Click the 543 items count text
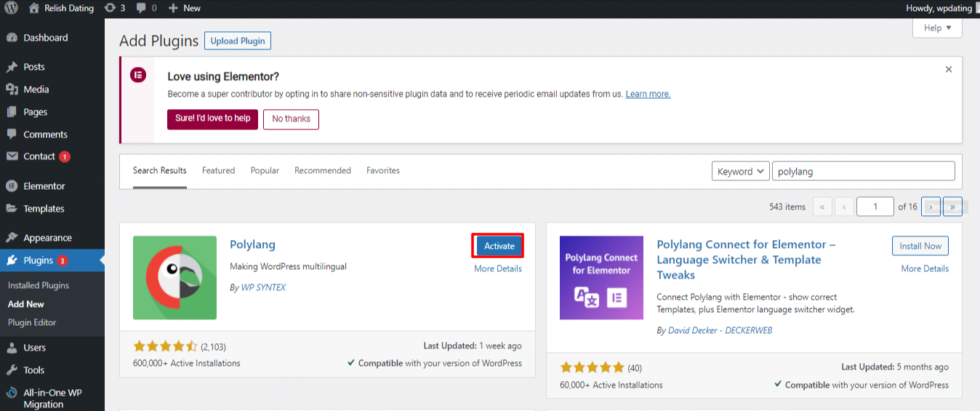 coord(787,207)
